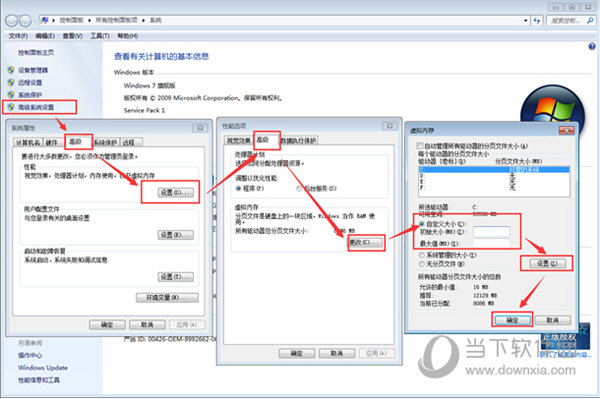
Task: Open 操作中心 link in sidebar
Action: point(30,355)
